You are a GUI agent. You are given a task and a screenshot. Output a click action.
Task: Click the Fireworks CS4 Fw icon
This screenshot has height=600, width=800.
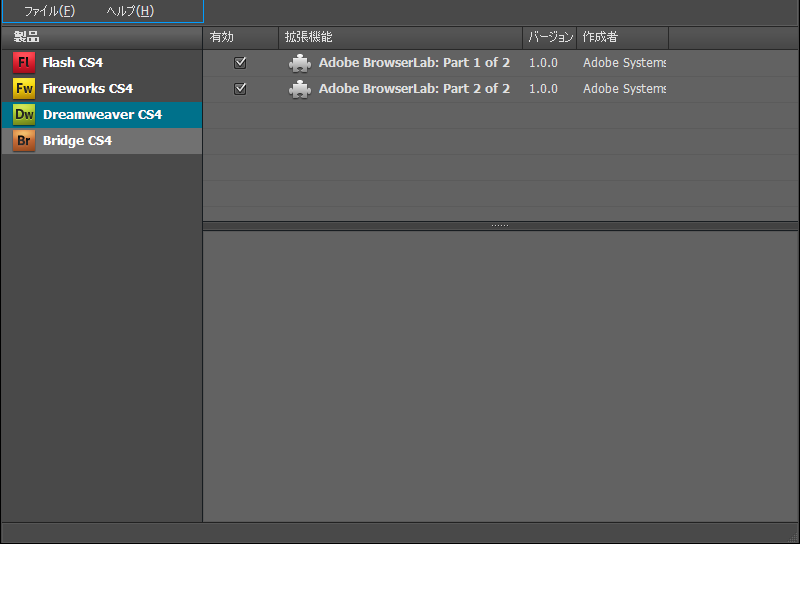(x=23, y=89)
